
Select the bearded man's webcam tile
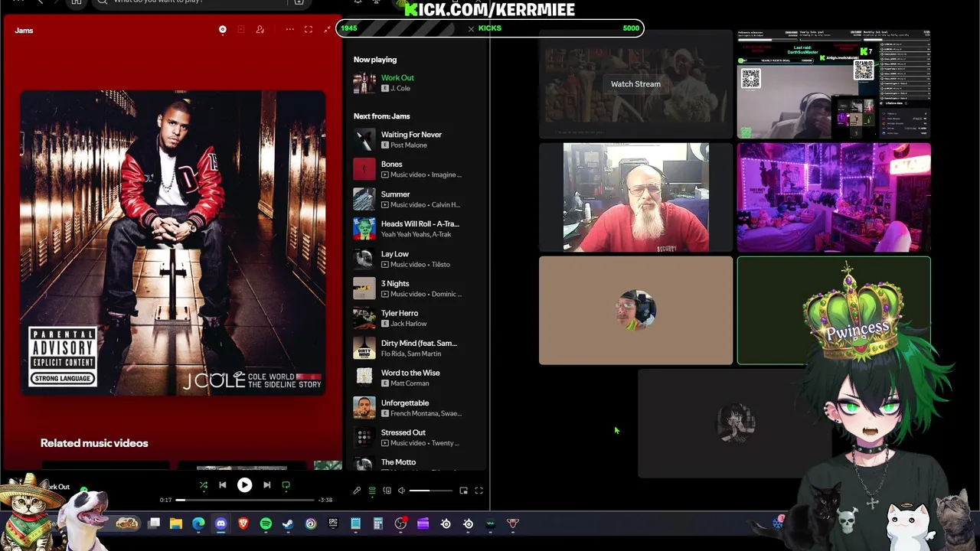pos(635,197)
